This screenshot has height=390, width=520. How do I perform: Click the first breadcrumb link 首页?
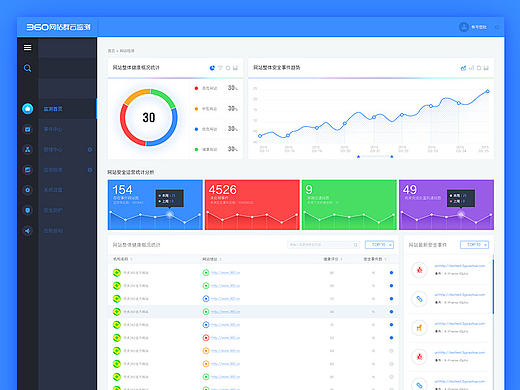click(x=111, y=51)
